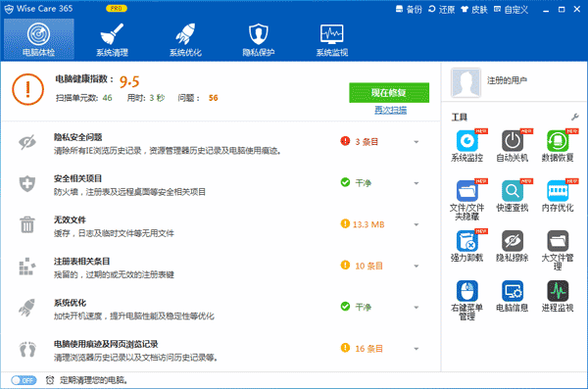Click the yellow PRO badge
The image size is (588, 389).
coord(117,8)
